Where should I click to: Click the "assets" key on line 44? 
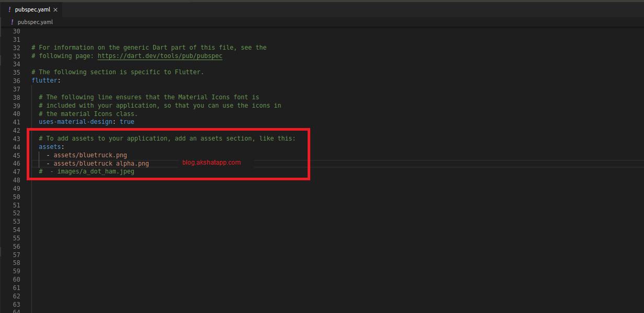pyautogui.click(x=50, y=147)
